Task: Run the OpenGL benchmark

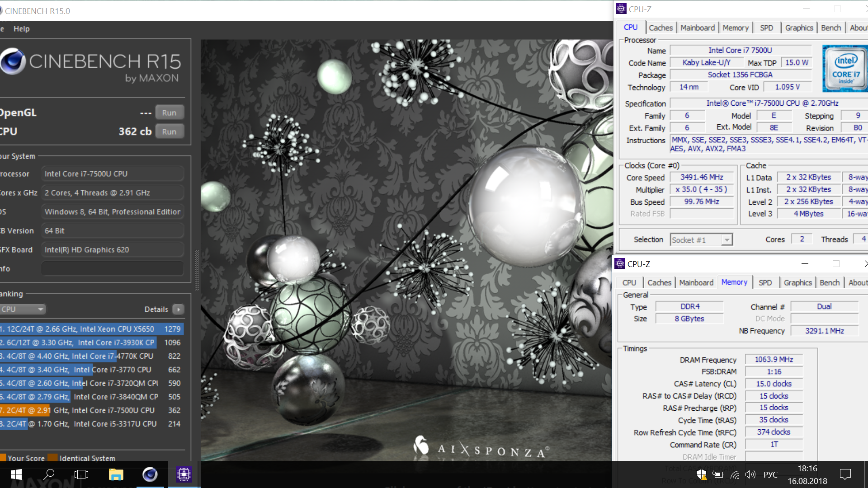Action: [170, 113]
